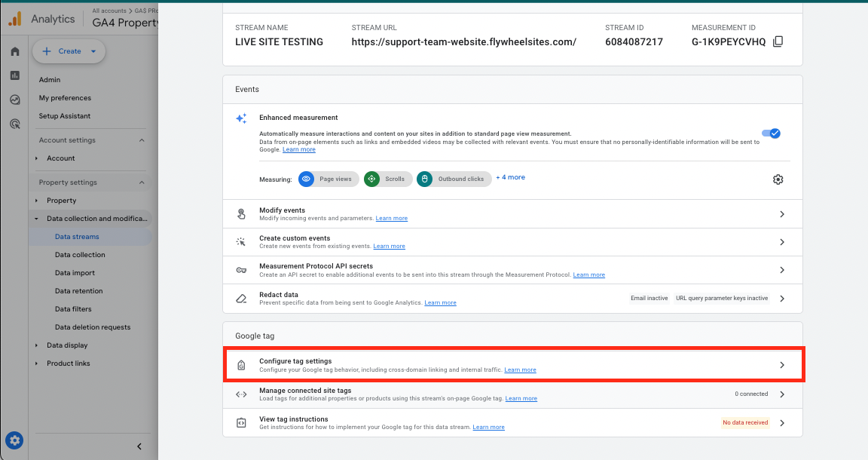Viewport: 868px width, 460px height.
Task: Open Redact data row chevron
Action: pyautogui.click(x=782, y=299)
